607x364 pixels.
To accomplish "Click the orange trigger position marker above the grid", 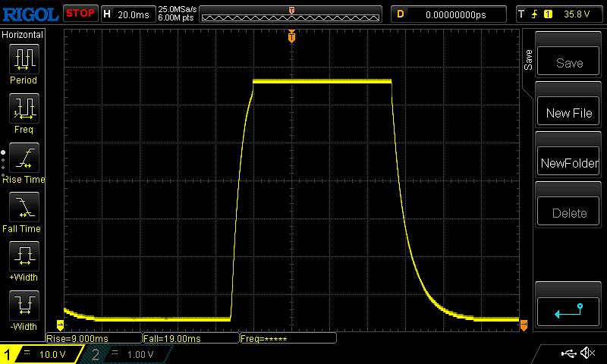I will (291, 36).
